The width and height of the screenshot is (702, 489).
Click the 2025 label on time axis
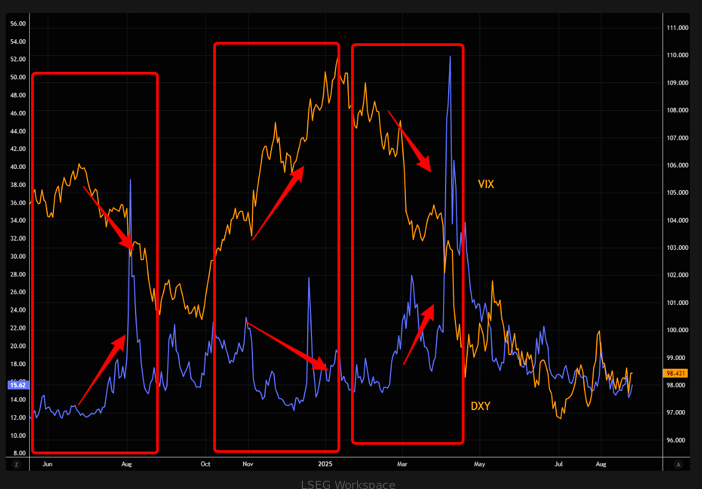tap(325, 464)
